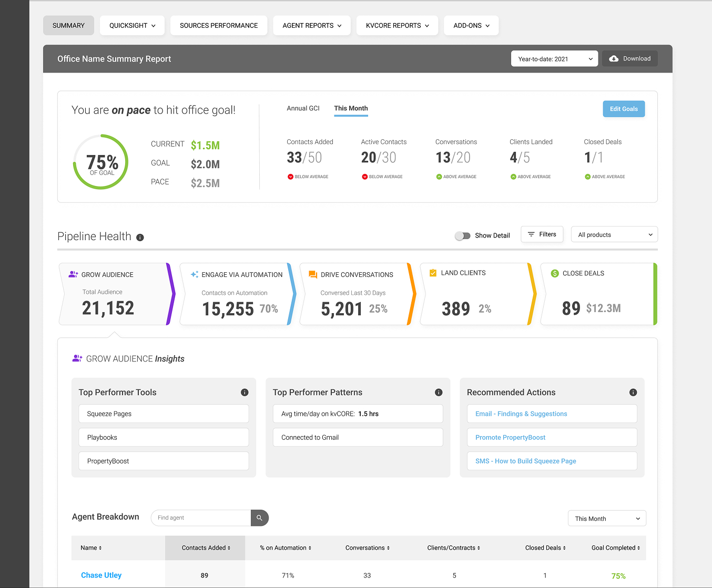Screen dimensions: 712x588
Task: Open the Sources Performance tab
Action: pyautogui.click(x=219, y=25)
